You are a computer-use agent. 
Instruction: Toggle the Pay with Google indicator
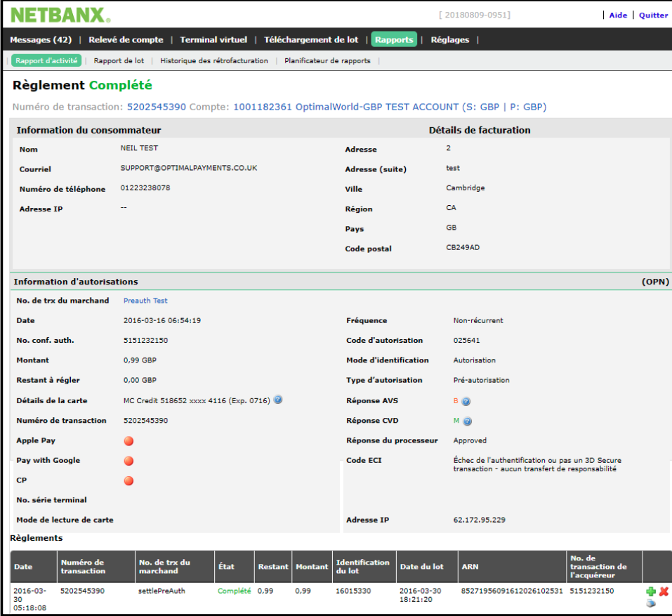(x=129, y=461)
